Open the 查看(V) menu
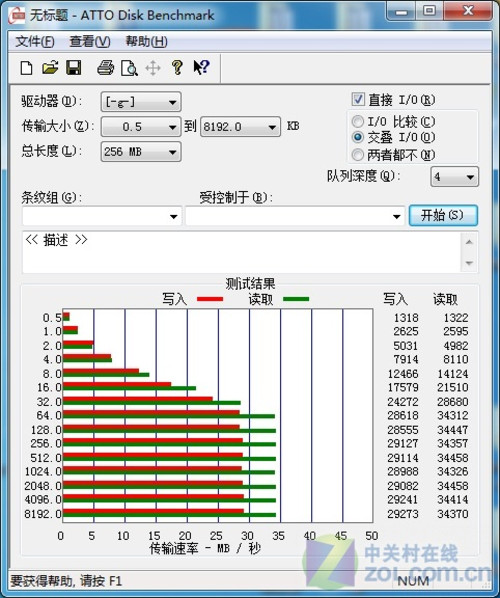The image size is (500, 598). point(90,42)
